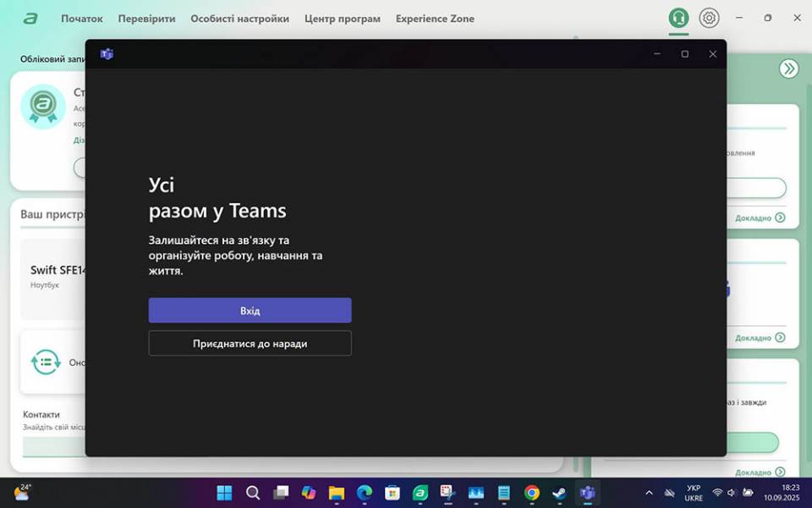Viewport: 812px width, 508px height.
Task: Click the Acer logo in header
Action: [31, 19]
